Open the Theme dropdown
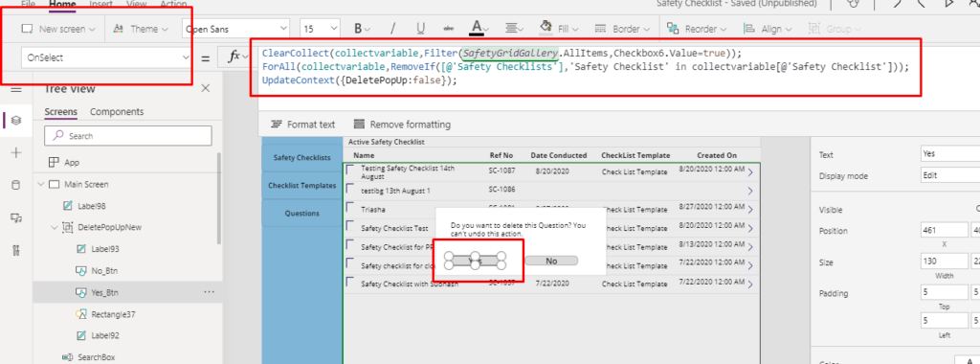This screenshot has height=364, width=980. point(141,29)
